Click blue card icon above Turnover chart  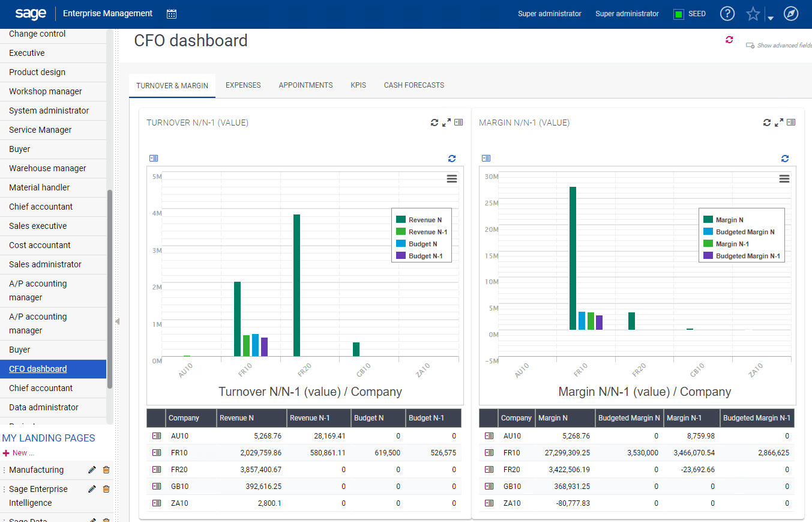pyautogui.click(x=154, y=159)
